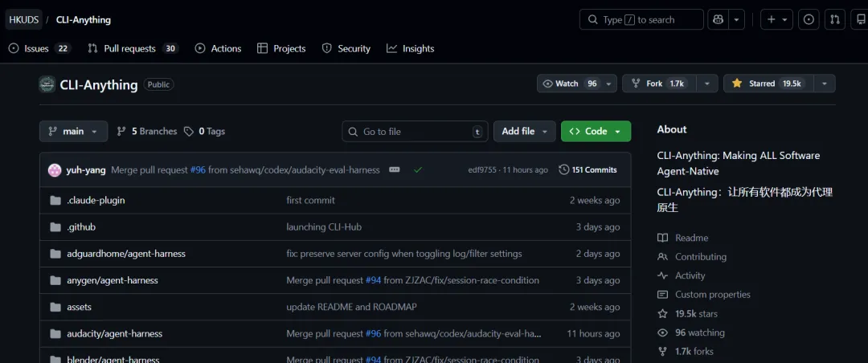Viewport: 868px width, 363px height.
Task: Open the issues icon in top bar
Action: (809, 19)
